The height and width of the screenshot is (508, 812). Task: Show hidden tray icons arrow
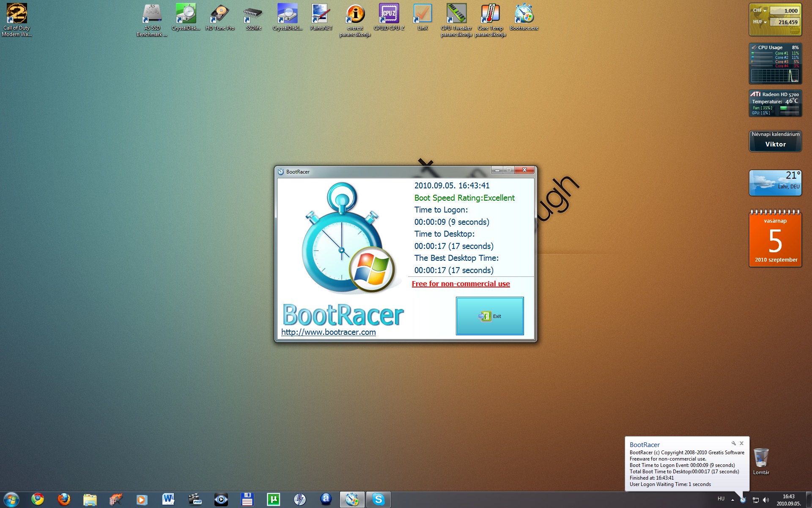(x=732, y=500)
